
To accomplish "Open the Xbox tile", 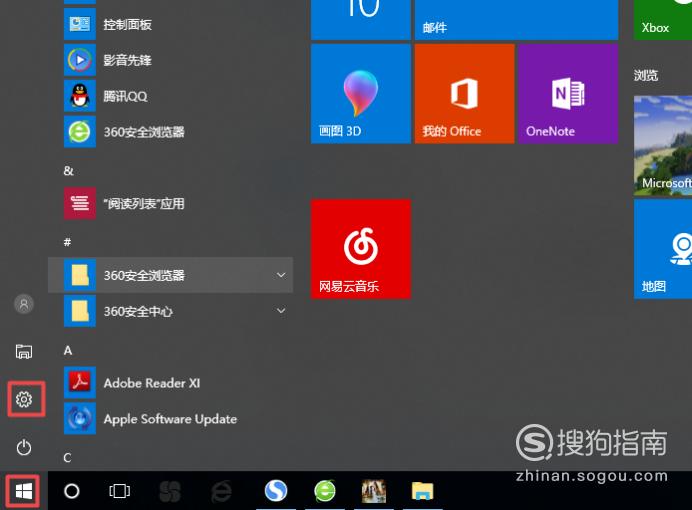I will pos(663,20).
